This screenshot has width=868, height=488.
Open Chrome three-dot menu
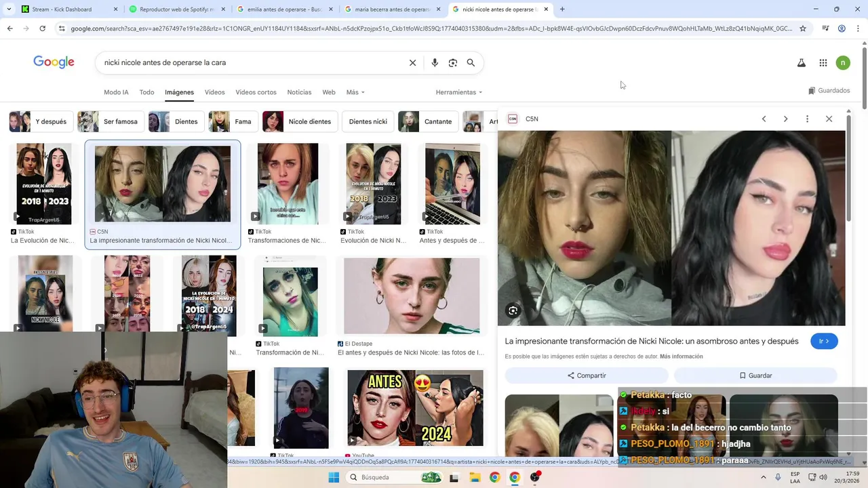pos(858,28)
